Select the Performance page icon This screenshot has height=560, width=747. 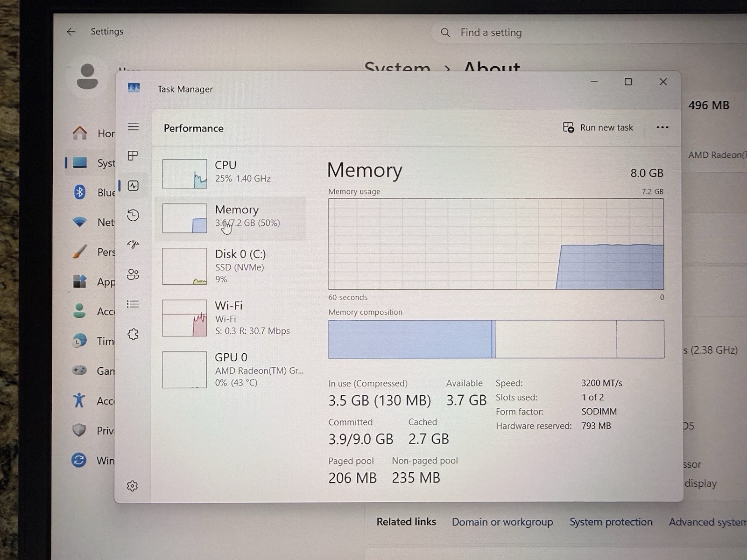(133, 186)
